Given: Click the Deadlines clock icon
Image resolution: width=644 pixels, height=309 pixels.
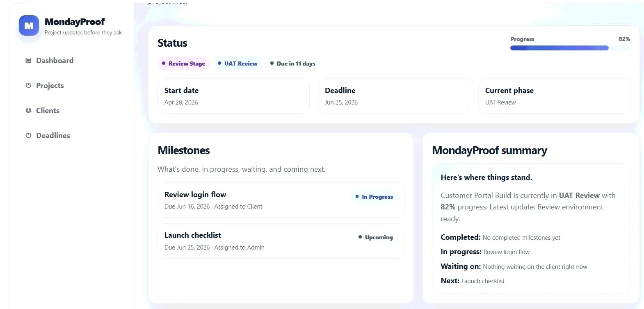Looking at the screenshot, I should 28,135.
